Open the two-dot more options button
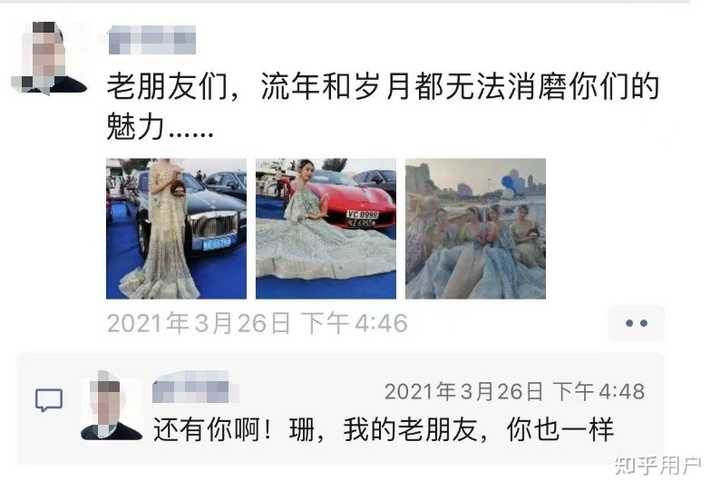The width and height of the screenshot is (720, 491). click(x=636, y=323)
